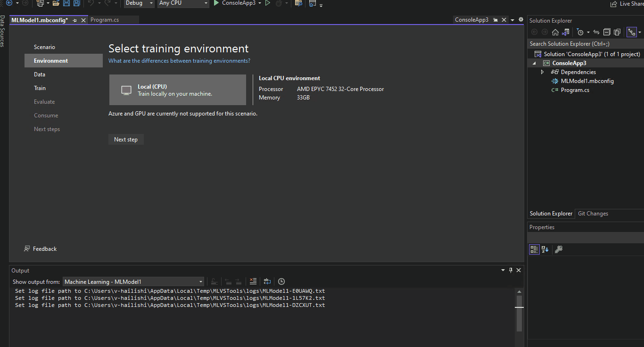Select the Local (CPU) training environment tile
The image size is (644, 347).
pyautogui.click(x=177, y=90)
